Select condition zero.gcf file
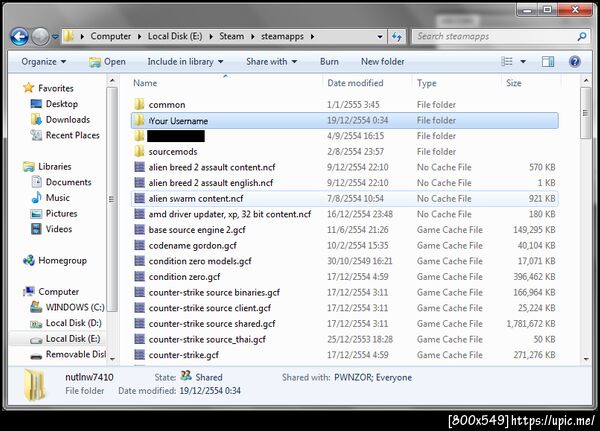Viewport: 600px width, 431px height. 344,277
